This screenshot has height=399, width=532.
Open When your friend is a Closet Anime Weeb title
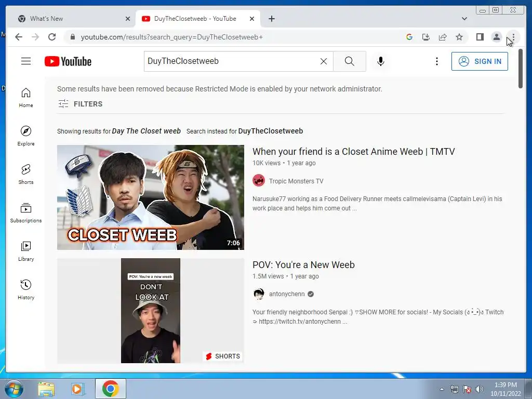coord(353,151)
